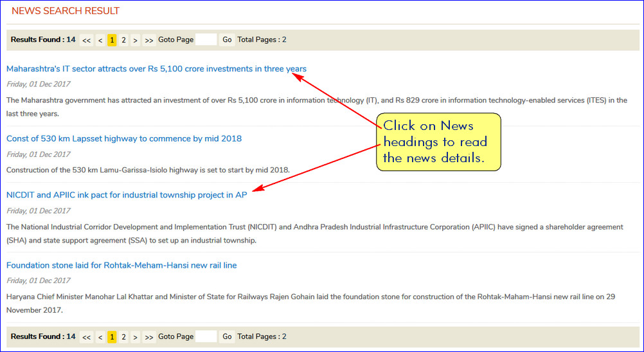Screen dimensions: 644x352
Task: Go to page 2 in the upper pager
Action: pos(123,40)
